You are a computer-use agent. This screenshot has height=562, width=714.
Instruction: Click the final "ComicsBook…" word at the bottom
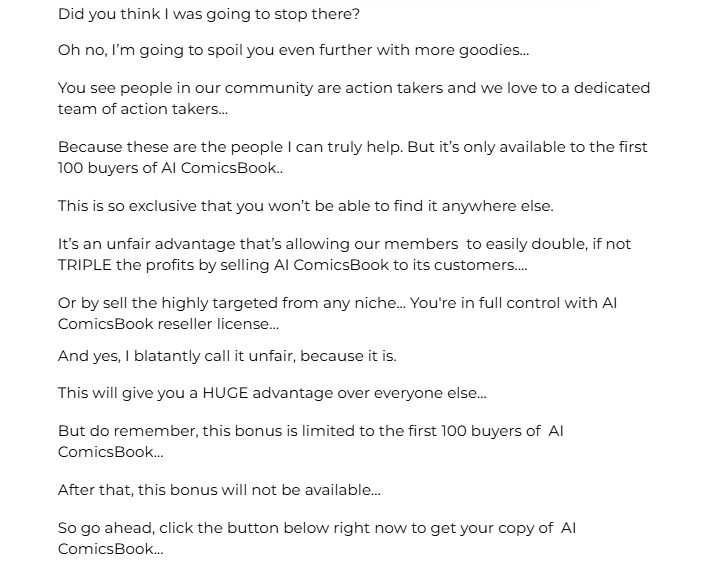click(110, 549)
